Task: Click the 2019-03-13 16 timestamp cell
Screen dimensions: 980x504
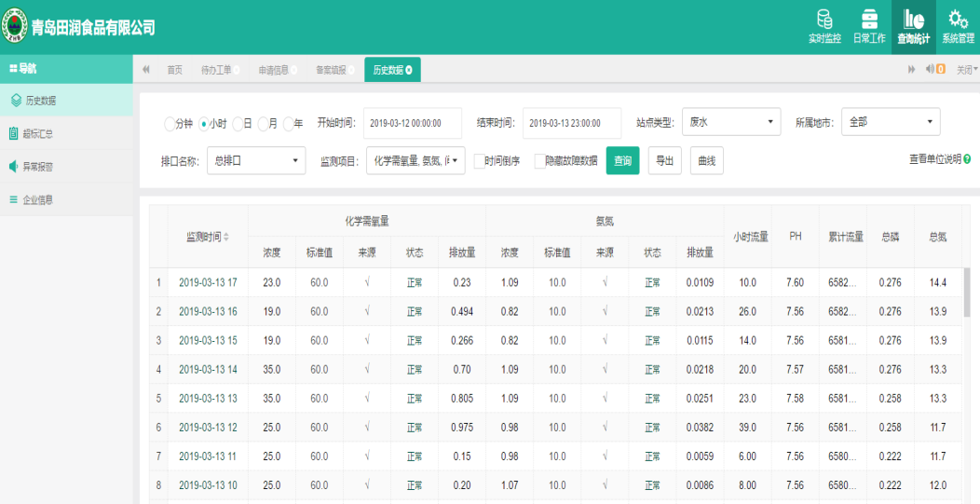Action: 208,311
